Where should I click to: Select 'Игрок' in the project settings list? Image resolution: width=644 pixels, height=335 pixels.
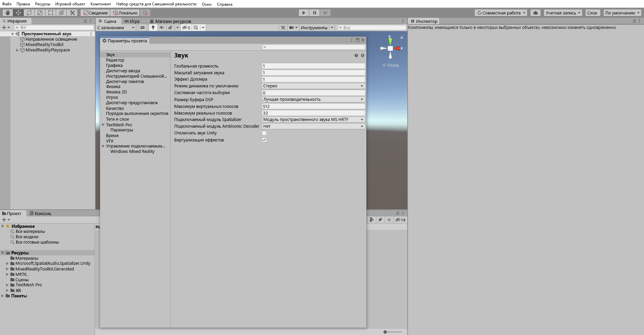coord(112,97)
